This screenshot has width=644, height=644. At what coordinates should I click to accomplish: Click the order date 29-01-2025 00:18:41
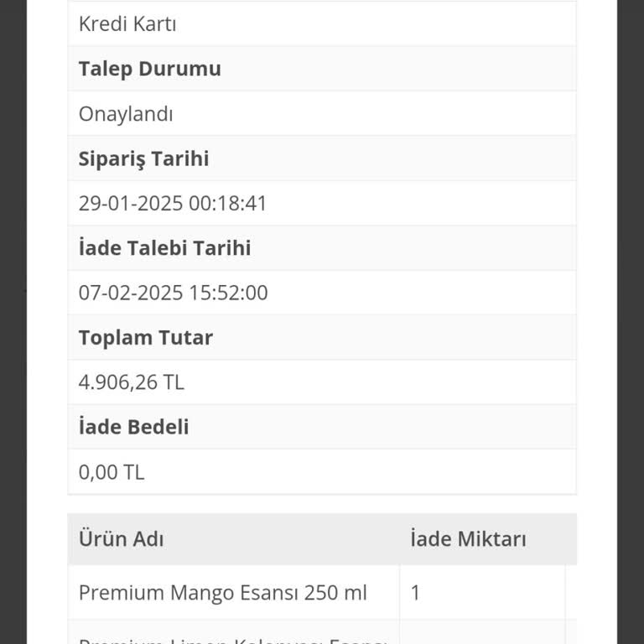(173, 203)
